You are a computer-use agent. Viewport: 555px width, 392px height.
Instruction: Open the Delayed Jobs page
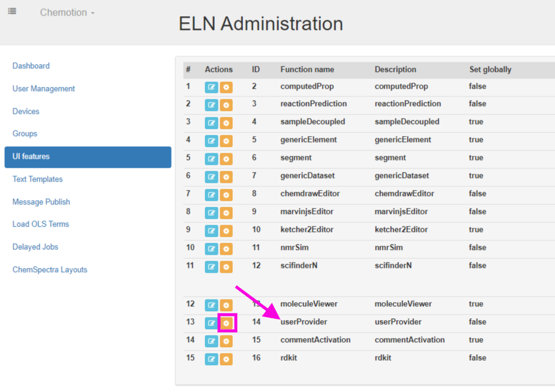34,246
